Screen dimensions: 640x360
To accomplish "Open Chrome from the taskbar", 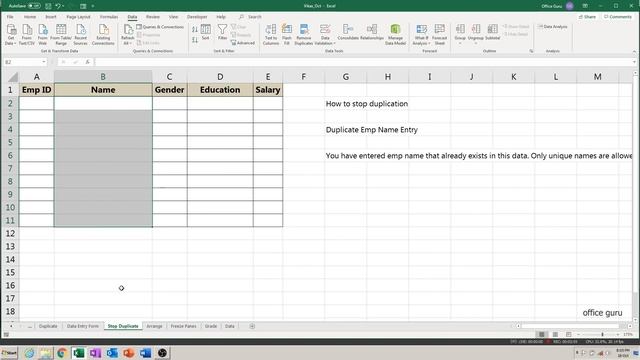I will (x=62, y=353).
